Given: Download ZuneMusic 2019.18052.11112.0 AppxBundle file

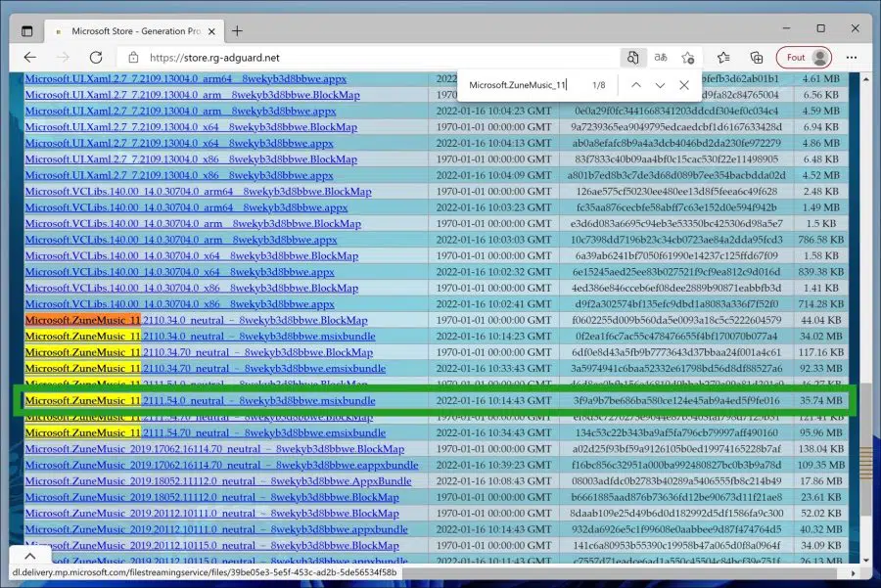Looking at the screenshot, I should (218, 481).
